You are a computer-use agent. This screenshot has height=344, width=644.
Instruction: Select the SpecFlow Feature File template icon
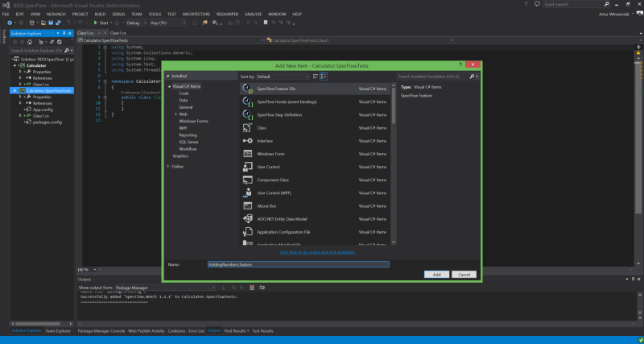pyautogui.click(x=248, y=89)
